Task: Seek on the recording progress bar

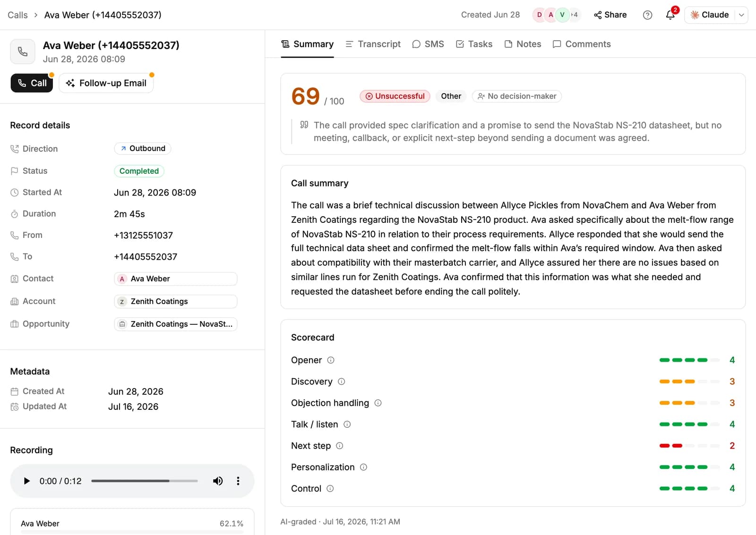Action: coord(145,481)
